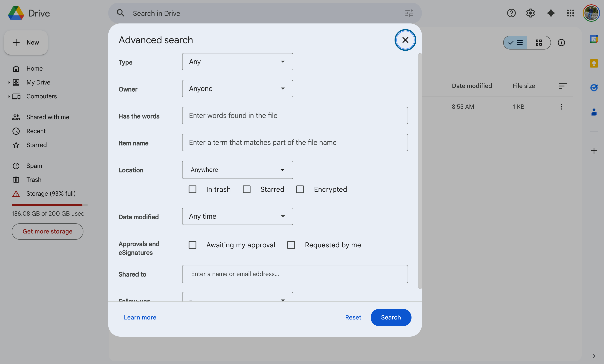Open the Location dropdown showing Anywhere

237,170
